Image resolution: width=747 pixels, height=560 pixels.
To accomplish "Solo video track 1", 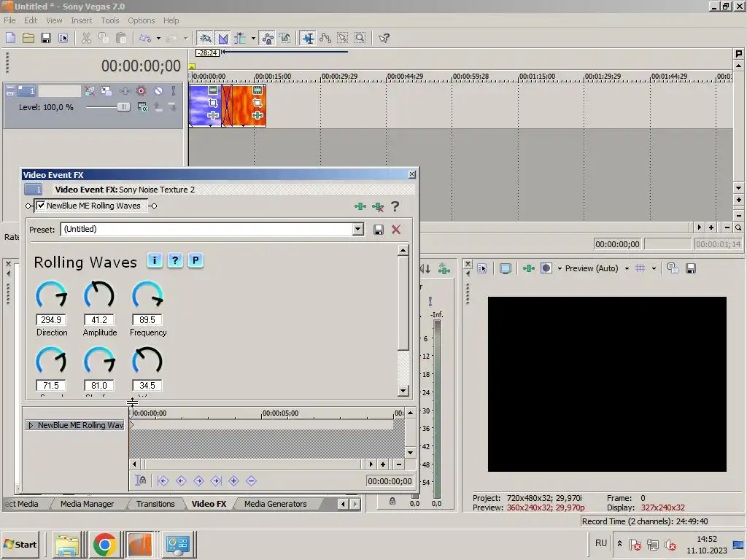I will (x=174, y=91).
